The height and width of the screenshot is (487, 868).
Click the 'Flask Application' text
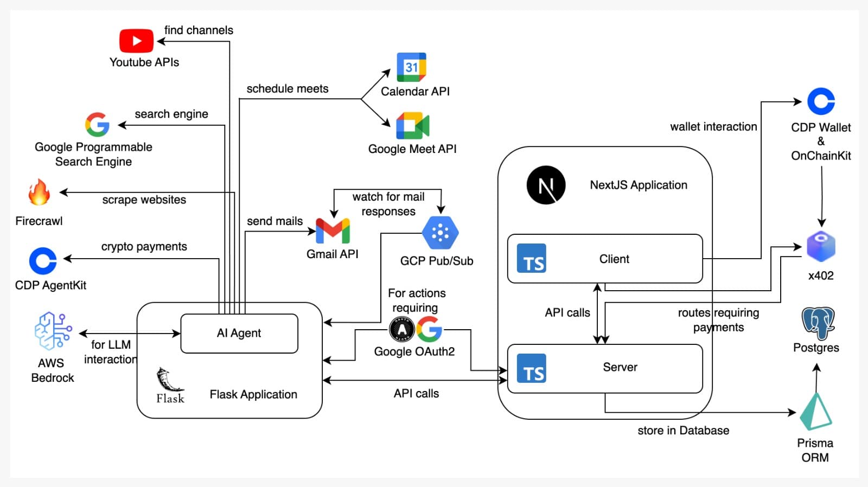coord(253,394)
